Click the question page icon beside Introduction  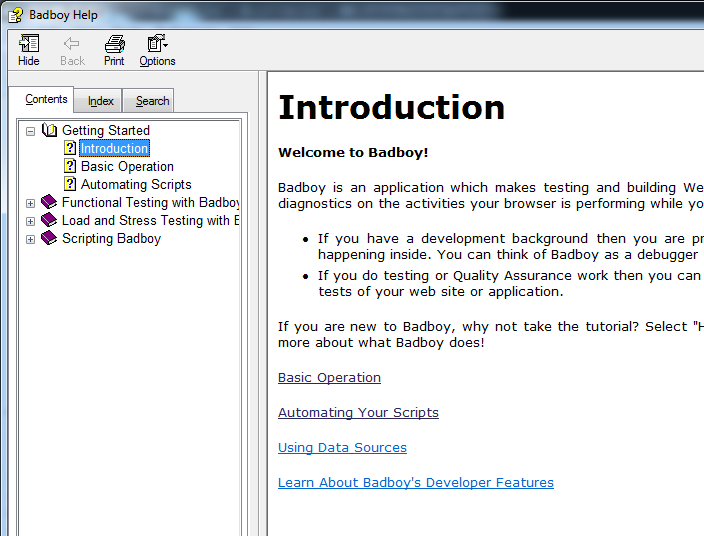coord(70,148)
